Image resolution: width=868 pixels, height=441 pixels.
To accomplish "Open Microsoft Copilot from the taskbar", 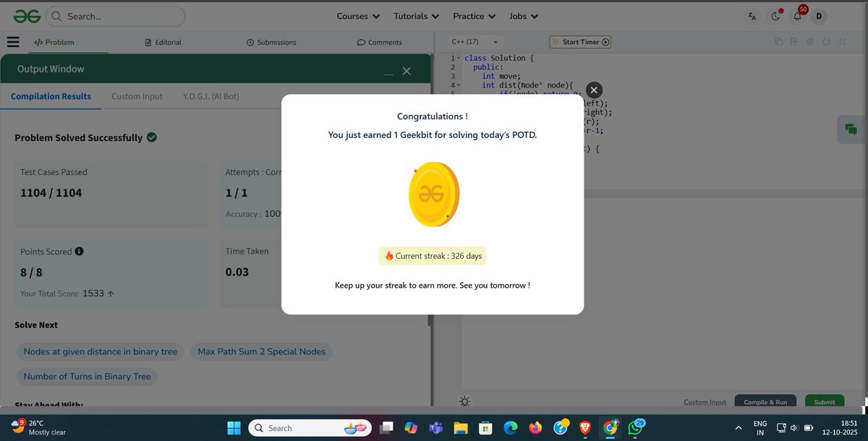I will click(411, 428).
